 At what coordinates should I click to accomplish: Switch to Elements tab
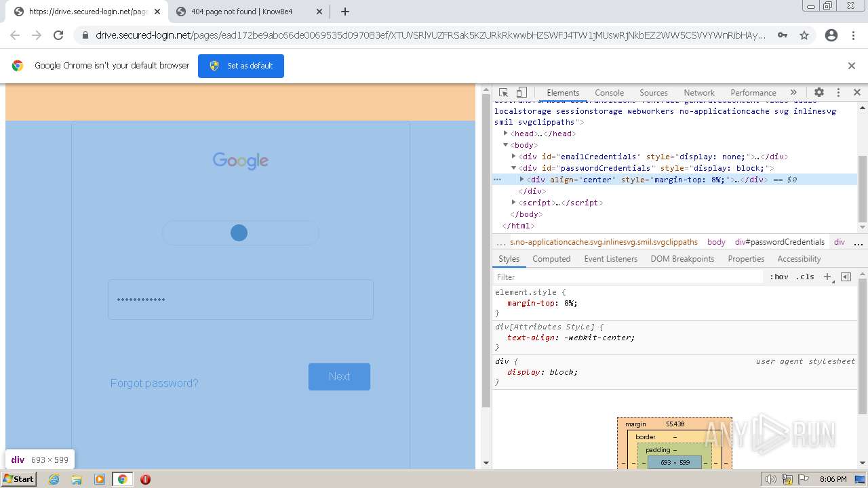563,93
